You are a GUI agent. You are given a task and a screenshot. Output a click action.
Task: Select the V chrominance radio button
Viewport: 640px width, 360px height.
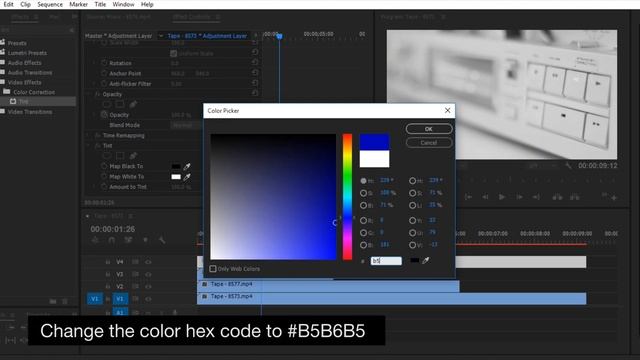[413, 245]
